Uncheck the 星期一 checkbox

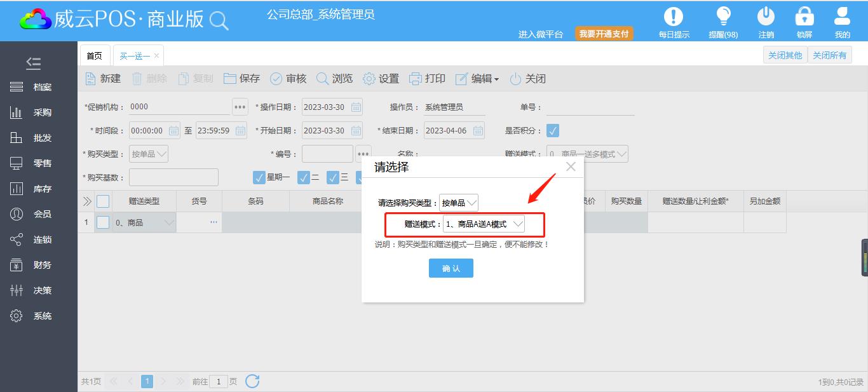click(x=259, y=177)
